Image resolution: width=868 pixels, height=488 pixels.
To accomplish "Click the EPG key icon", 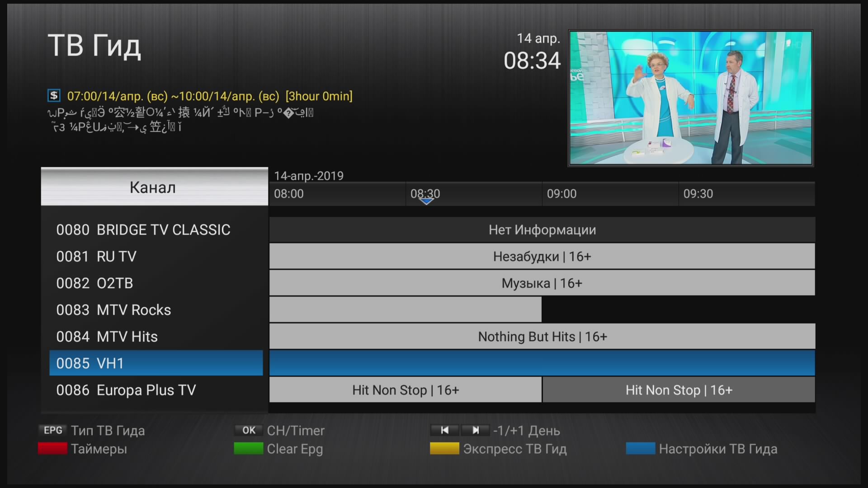I will [x=53, y=430].
